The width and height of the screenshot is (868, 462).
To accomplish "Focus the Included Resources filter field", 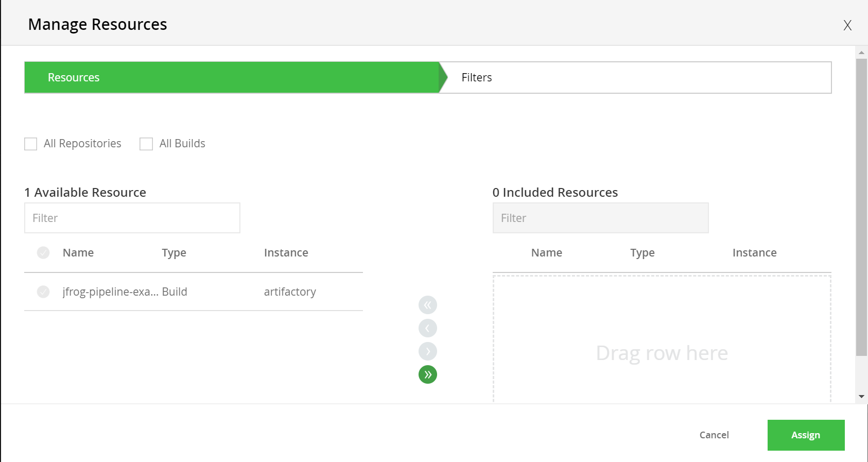I will tap(600, 218).
